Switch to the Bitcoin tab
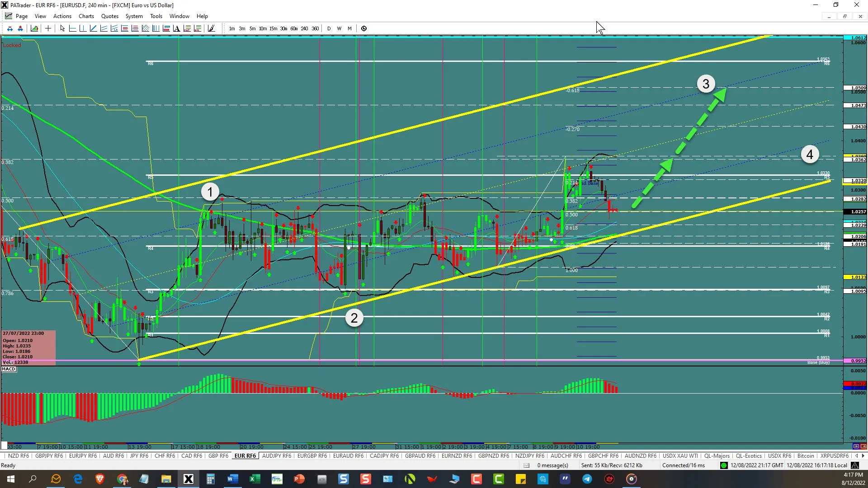This screenshot has height=488, width=868. click(806, 456)
